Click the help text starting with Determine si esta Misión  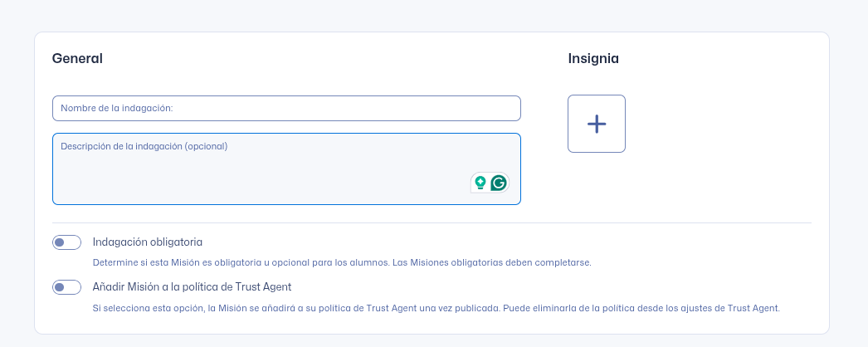[341, 262]
